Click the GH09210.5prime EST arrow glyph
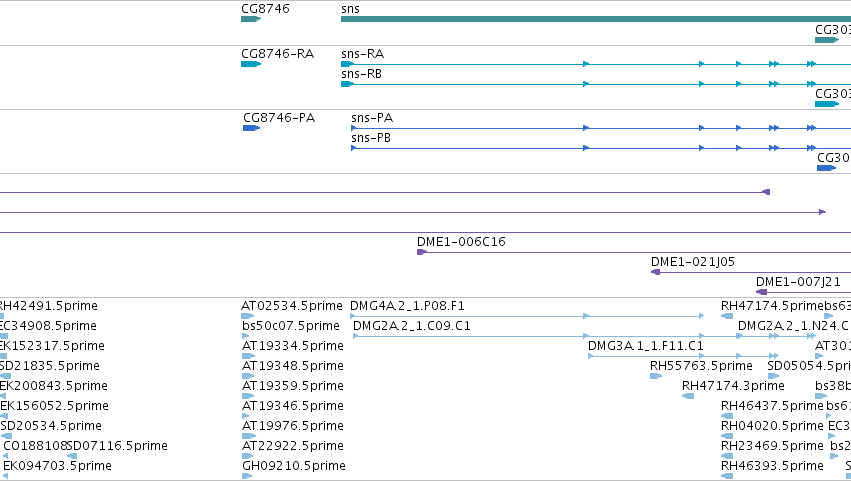851x481 pixels. tap(246, 477)
